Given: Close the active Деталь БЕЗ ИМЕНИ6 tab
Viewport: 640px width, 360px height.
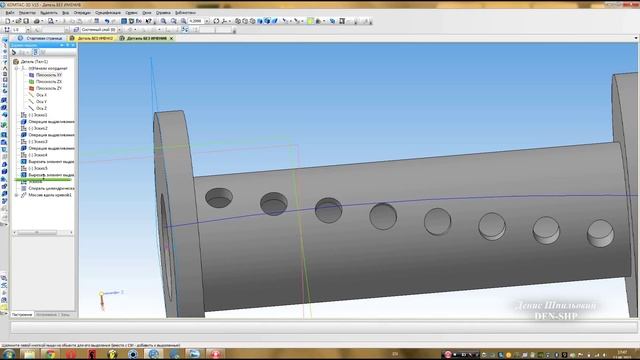Looking at the screenshot, I should [x=171, y=38].
